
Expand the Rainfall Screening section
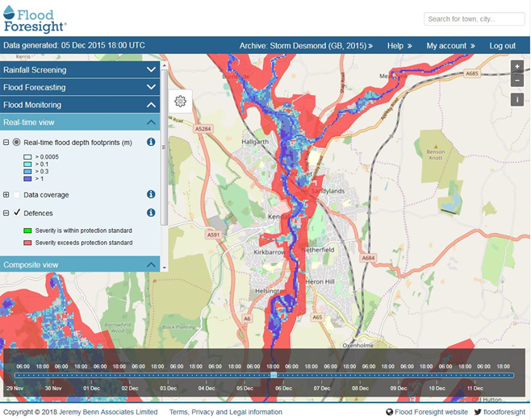pyautogui.click(x=81, y=69)
